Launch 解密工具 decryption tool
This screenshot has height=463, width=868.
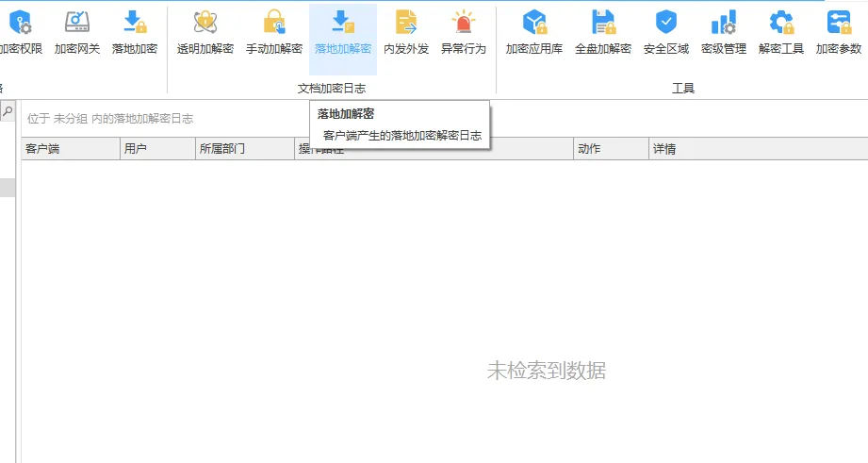point(781,33)
